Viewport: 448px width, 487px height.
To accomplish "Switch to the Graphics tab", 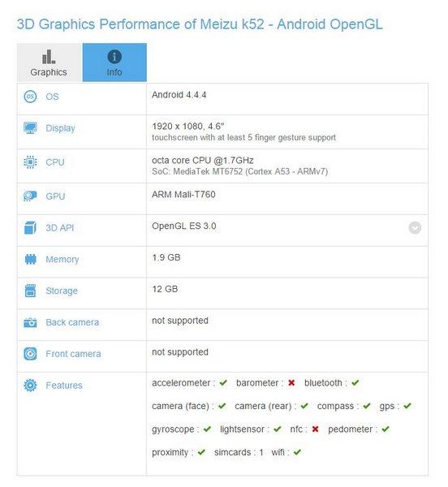I will click(x=50, y=62).
